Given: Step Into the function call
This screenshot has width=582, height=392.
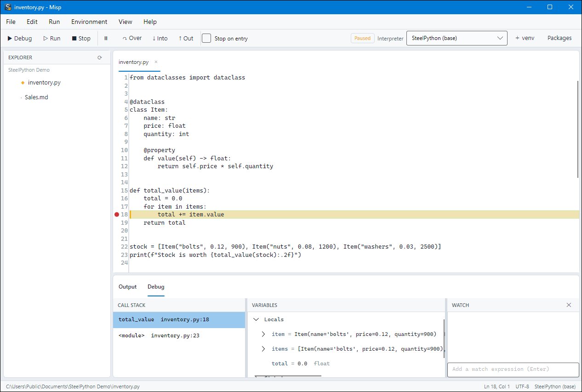Looking at the screenshot, I should (x=160, y=38).
